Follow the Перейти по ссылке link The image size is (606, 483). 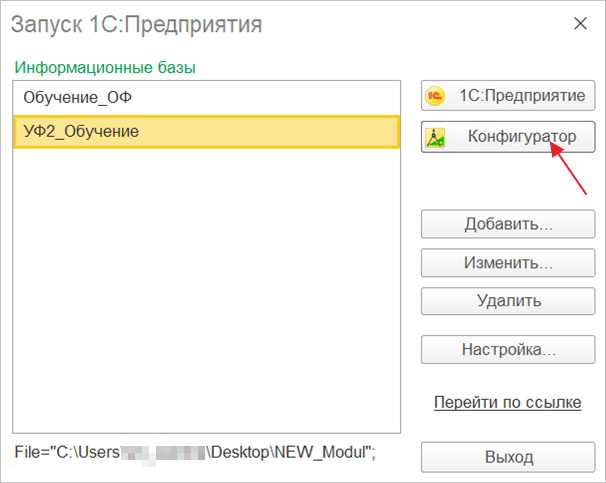[x=507, y=402]
